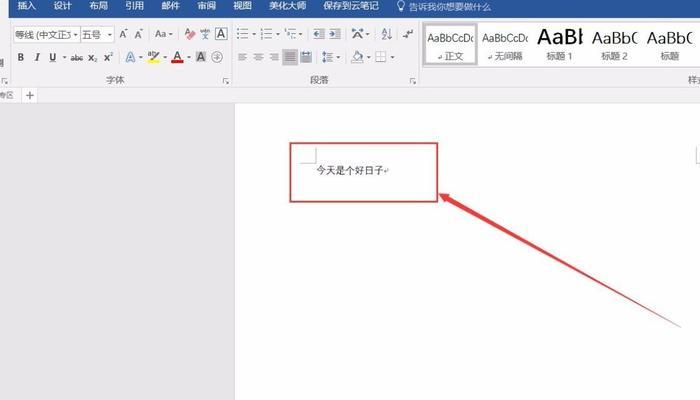Apply the 正文 style
This screenshot has width=700, height=400.
[450, 45]
